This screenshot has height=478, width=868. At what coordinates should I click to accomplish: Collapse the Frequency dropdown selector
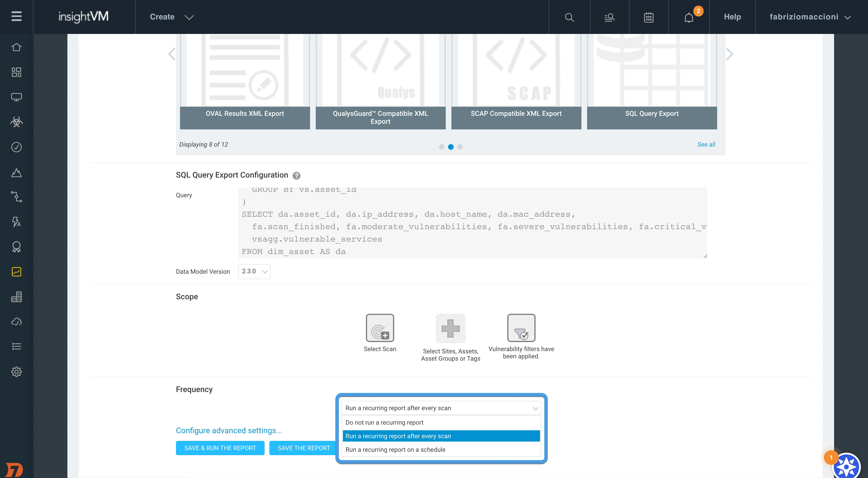[441, 408]
